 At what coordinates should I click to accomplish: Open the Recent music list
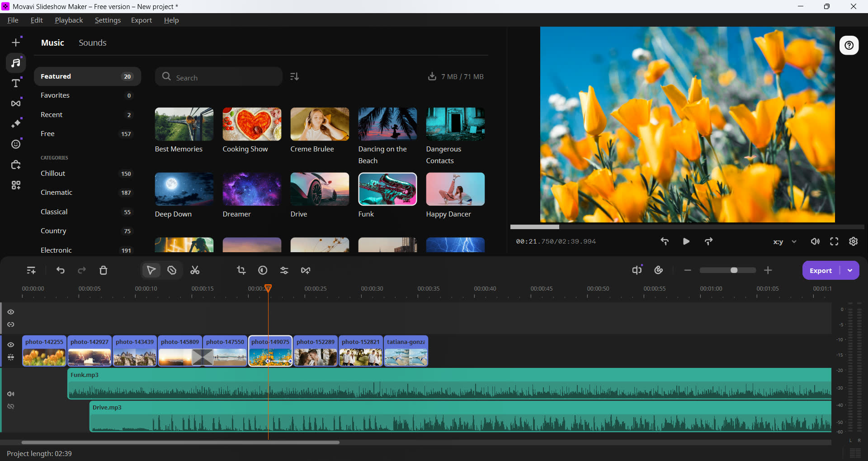click(87, 115)
